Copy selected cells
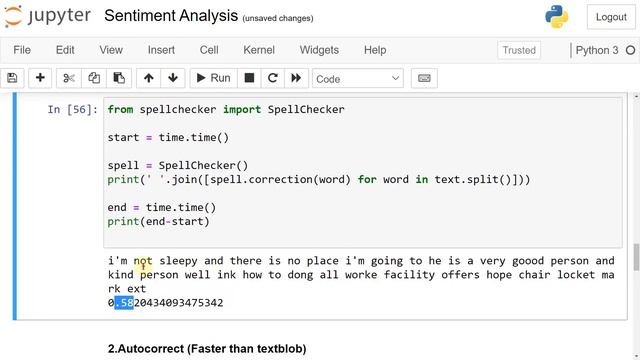The image size is (640, 360). 94,78
